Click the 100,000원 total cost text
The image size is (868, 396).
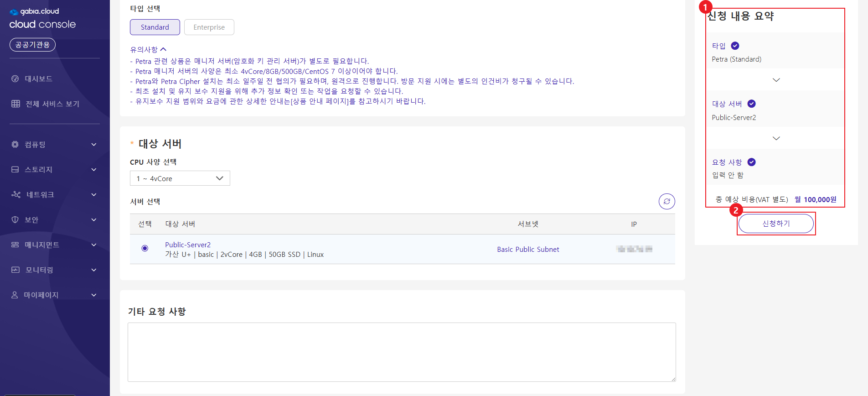point(820,199)
